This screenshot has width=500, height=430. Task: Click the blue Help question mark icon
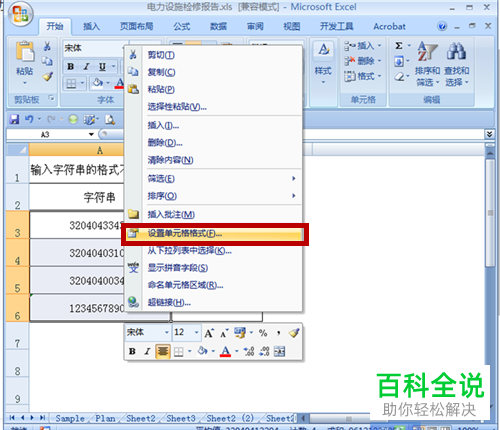tap(442, 26)
